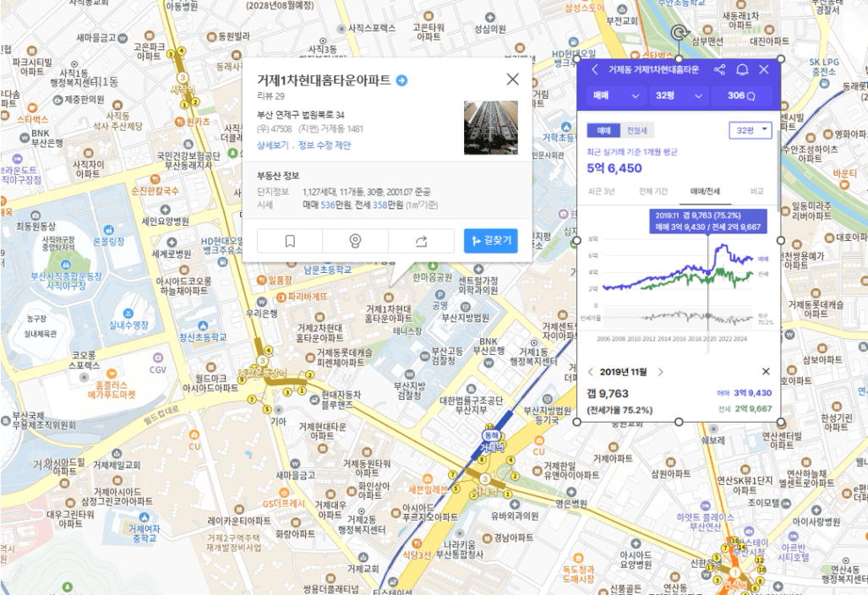Share the 거제1차현대홈타운 price panel
868x595 pixels.
(719, 70)
